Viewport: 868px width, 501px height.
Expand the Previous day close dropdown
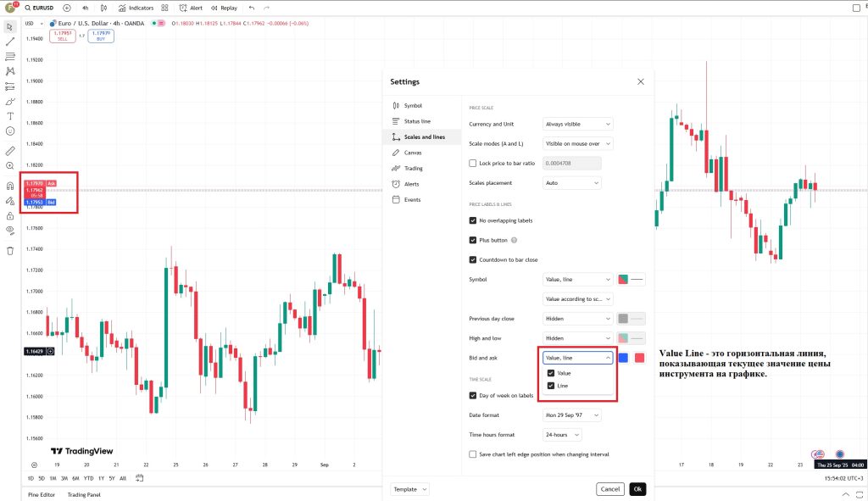pos(577,318)
